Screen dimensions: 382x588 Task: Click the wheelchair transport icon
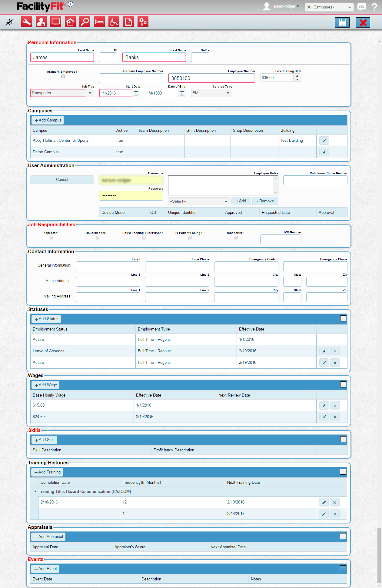coord(114,22)
